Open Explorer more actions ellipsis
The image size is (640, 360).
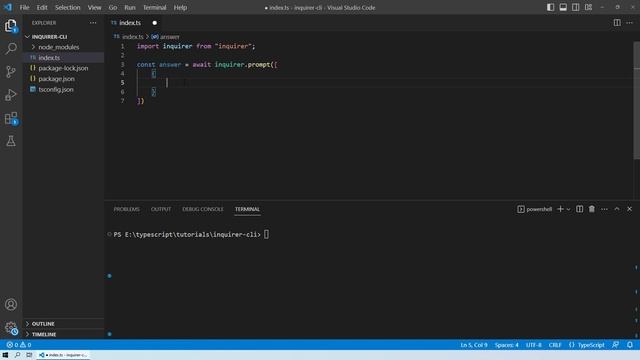click(x=93, y=23)
